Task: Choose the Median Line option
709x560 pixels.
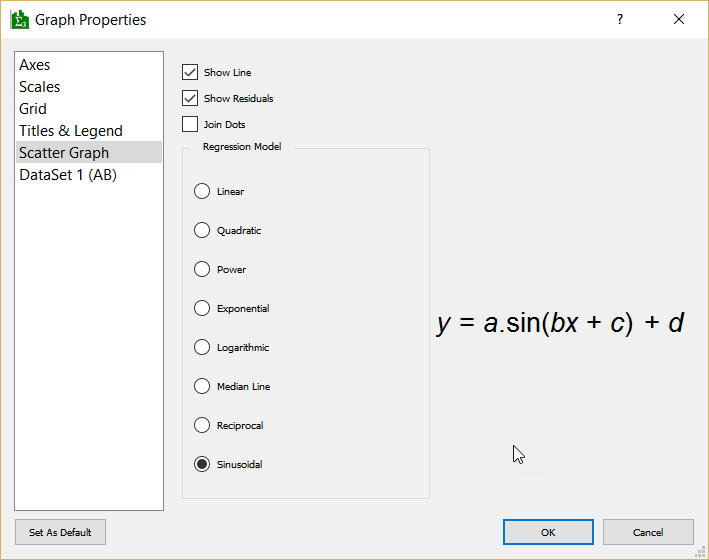Action: coord(202,387)
